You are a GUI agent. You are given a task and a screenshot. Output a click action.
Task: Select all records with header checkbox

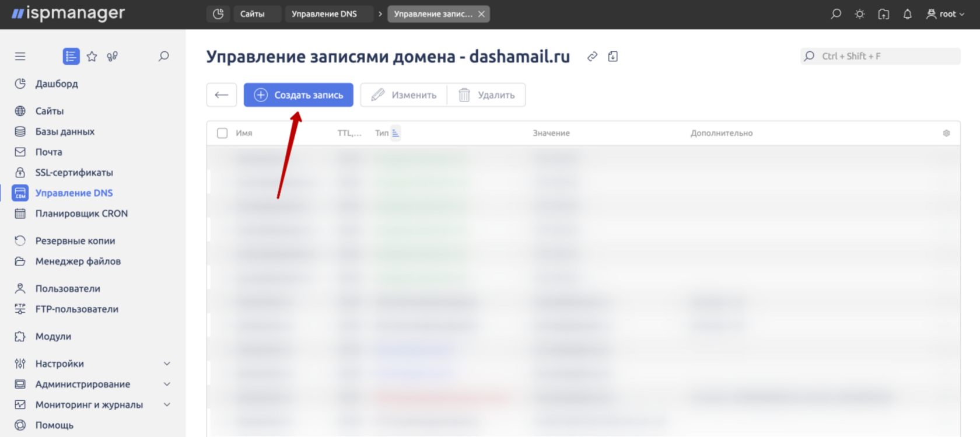click(222, 133)
